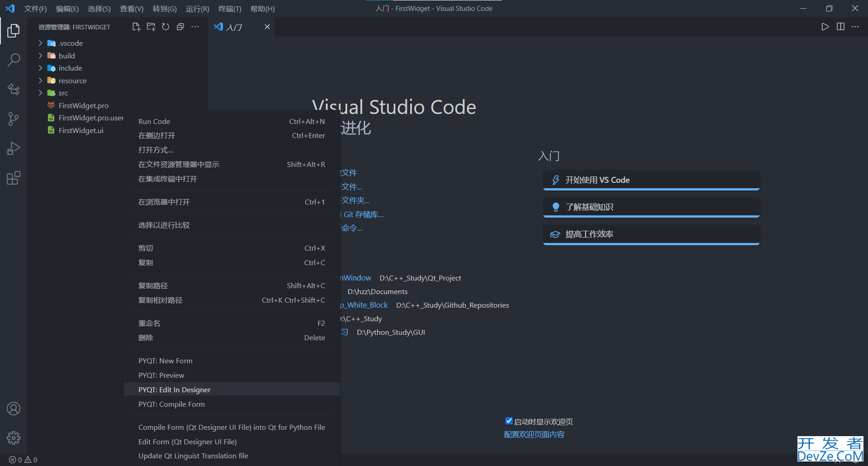The image size is (868, 466).
Task: Choose 在浏览器中打开 entry
Action: click(231, 202)
